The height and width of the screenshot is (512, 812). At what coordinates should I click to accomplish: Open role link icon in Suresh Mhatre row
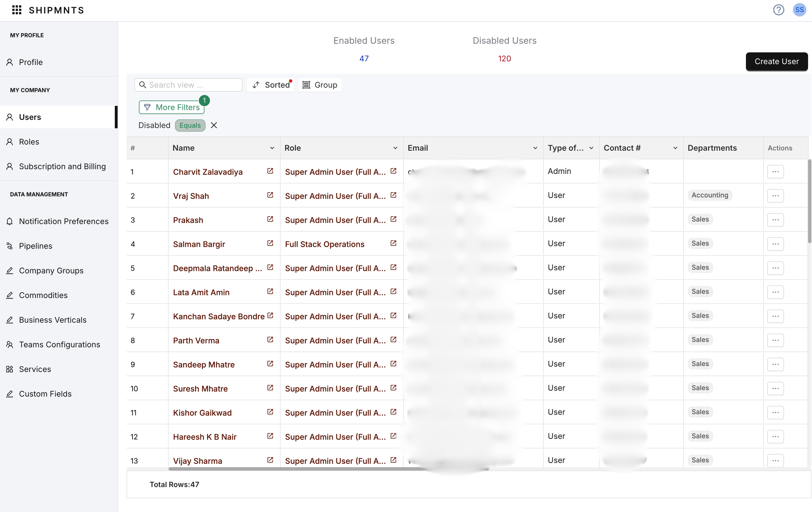point(393,388)
